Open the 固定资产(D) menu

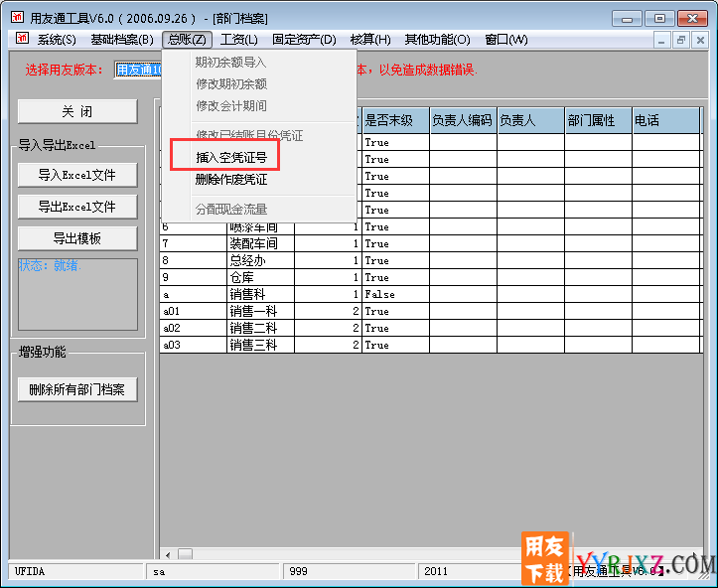pos(304,40)
